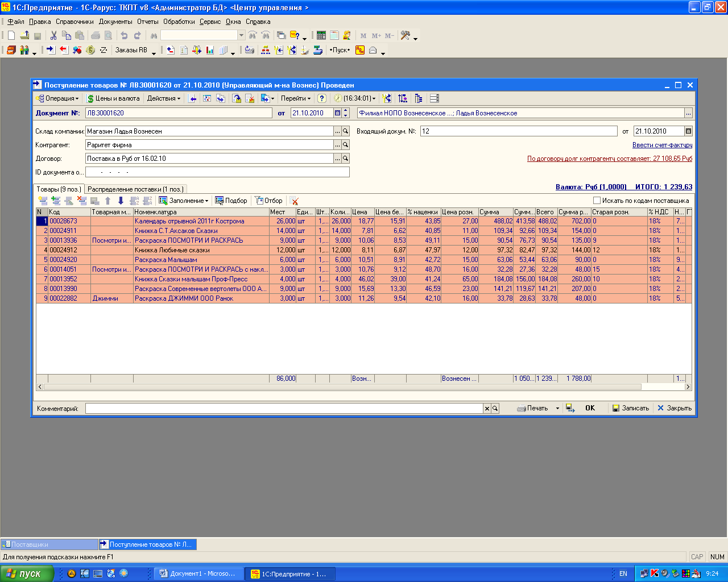The width and height of the screenshot is (728, 582).
Task: Click the blue back arrow icon in document toolbar
Action: click(192, 98)
